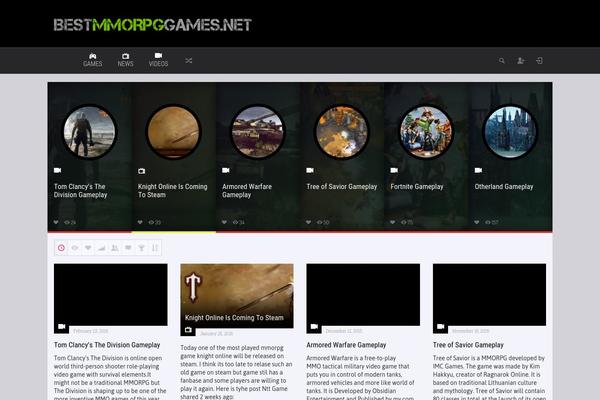This screenshot has height=400, width=600.
Task: Like Tree of Savior slide heart icon
Action: [308, 222]
